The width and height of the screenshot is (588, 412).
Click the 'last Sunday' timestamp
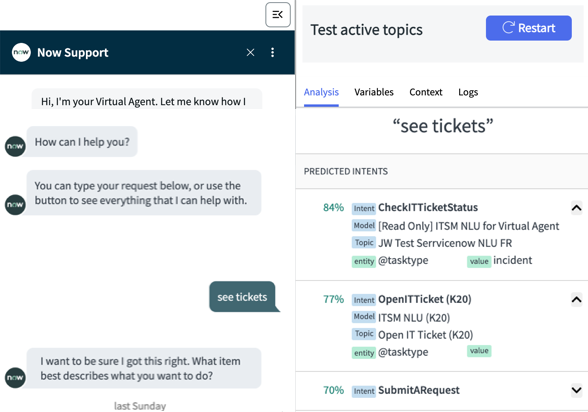[x=140, y=406]
